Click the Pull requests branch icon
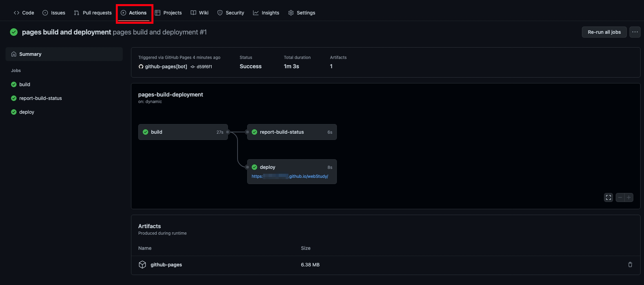The height and width of the screenshot is (285, 644). (77, 13)
